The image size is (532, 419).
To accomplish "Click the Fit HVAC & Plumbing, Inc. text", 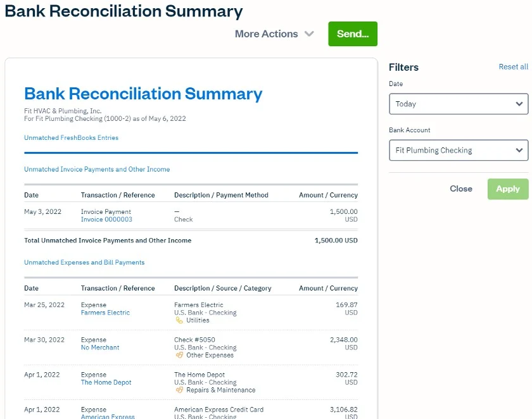I will tap(63, 111).
